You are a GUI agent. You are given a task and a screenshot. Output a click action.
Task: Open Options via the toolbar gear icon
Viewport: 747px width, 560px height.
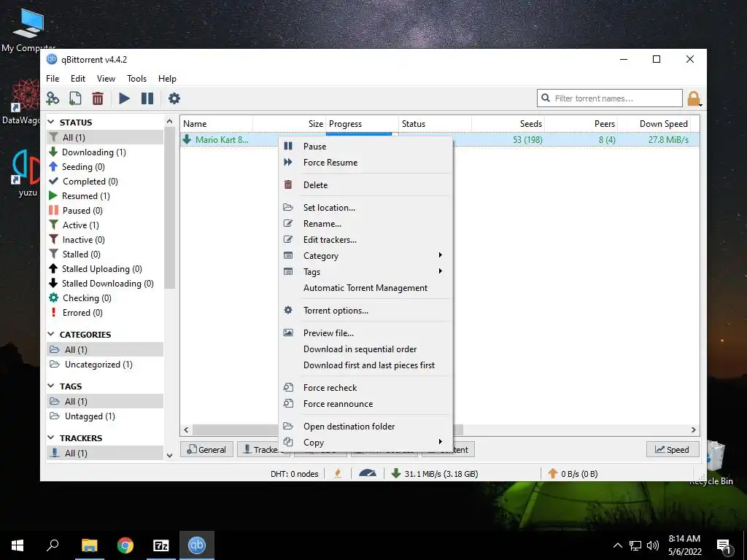(x=174, y=98)
